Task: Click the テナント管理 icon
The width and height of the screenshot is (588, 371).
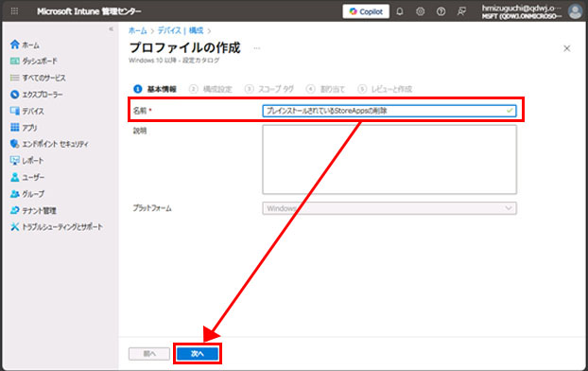Action: coord(14,210)
